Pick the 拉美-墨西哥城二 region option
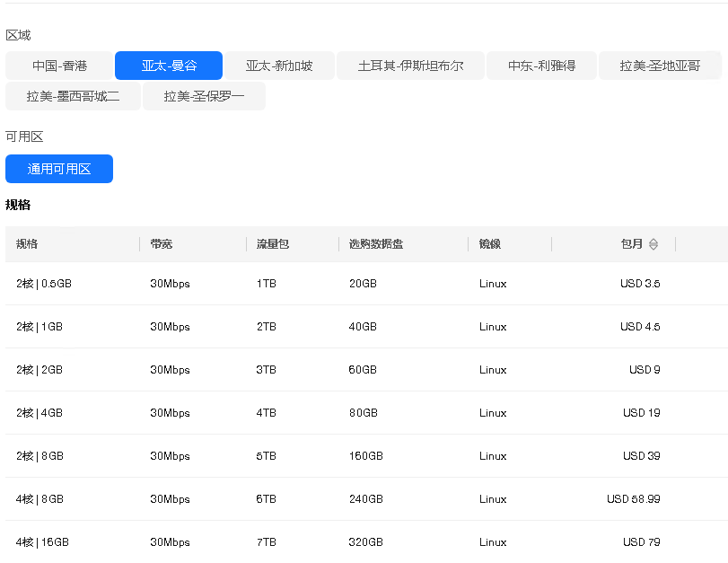Image resolution: width=728 pixels, height=563 pixels. (x=73, y=96)
